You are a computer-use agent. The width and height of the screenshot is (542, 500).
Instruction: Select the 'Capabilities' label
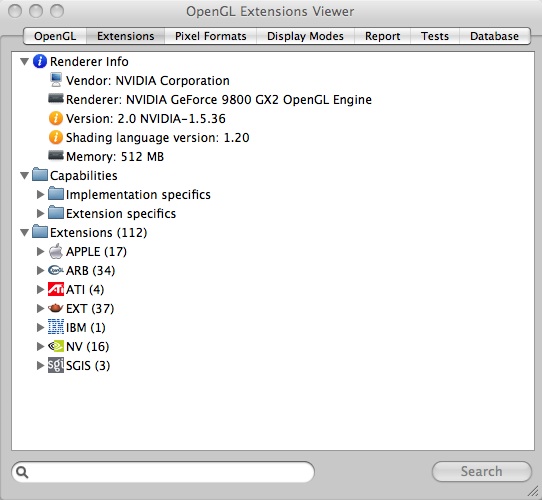84,176
